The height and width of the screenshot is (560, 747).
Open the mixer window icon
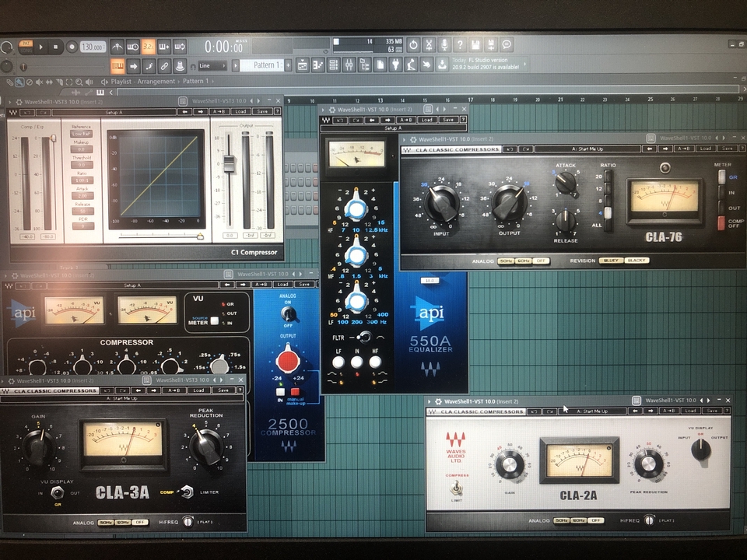[x=349, y=65]
